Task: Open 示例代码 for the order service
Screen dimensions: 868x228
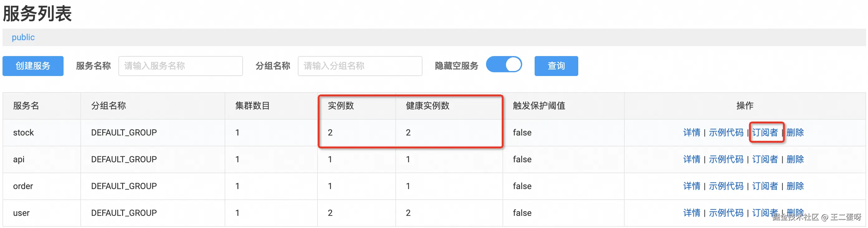Action: [726, 186]
